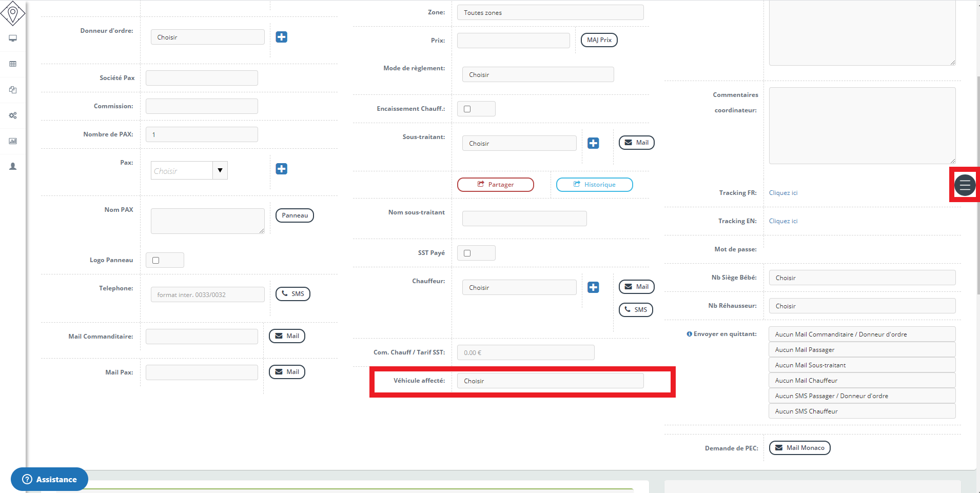980x493 pixels.
Task: Open the monitor dashboard sidebar icon
Action: 13,38
